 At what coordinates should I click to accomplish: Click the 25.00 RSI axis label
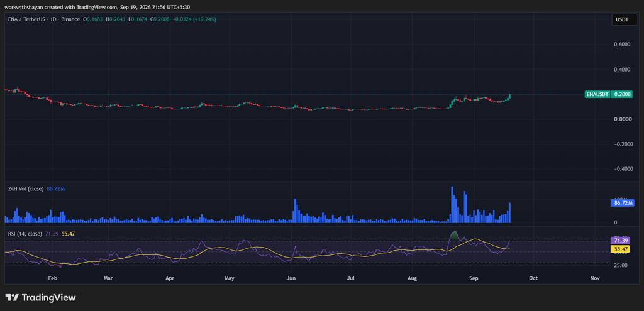(x=621, y=266)
